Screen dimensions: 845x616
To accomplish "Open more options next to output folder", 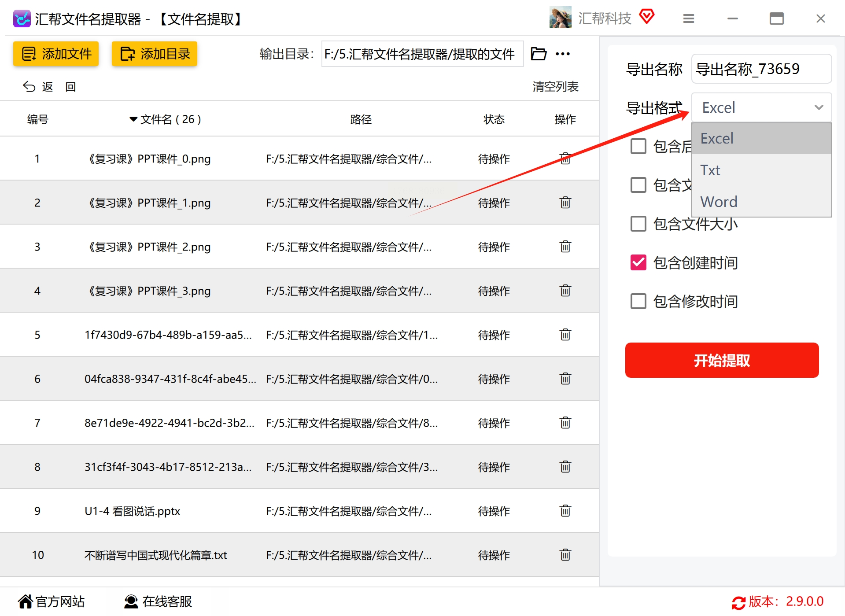I will pos(563,54).
